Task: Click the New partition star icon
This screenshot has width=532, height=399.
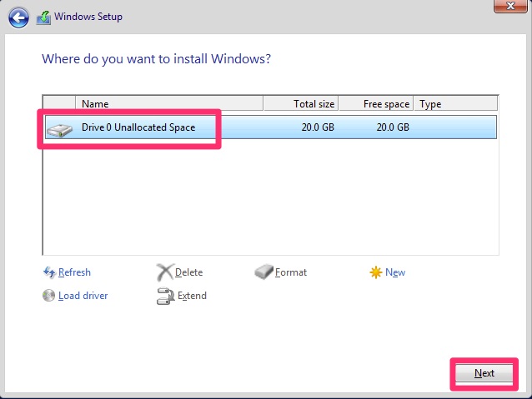Action: click(375, 272)
